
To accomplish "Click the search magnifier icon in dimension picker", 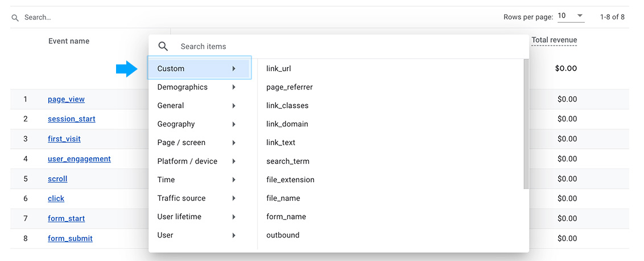I will pyautogui.click(x=163, y=47).
